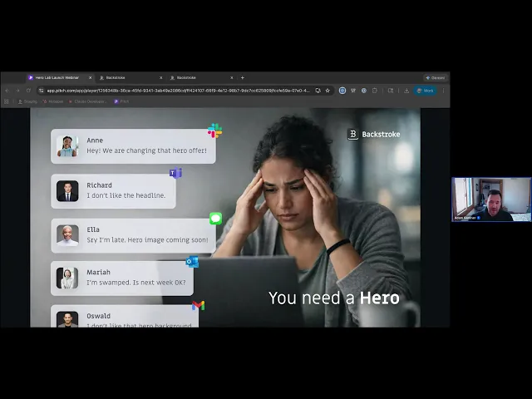The image size is (532, 399).
Task: Click "Hey! We are changing that hero offer!"
Action: coord(146,150)
